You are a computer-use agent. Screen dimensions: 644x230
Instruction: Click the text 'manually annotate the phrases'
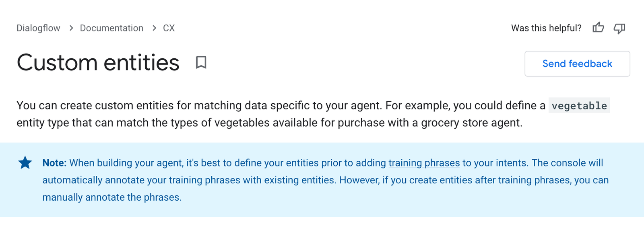pyautogui.click(x=111, y=197)
